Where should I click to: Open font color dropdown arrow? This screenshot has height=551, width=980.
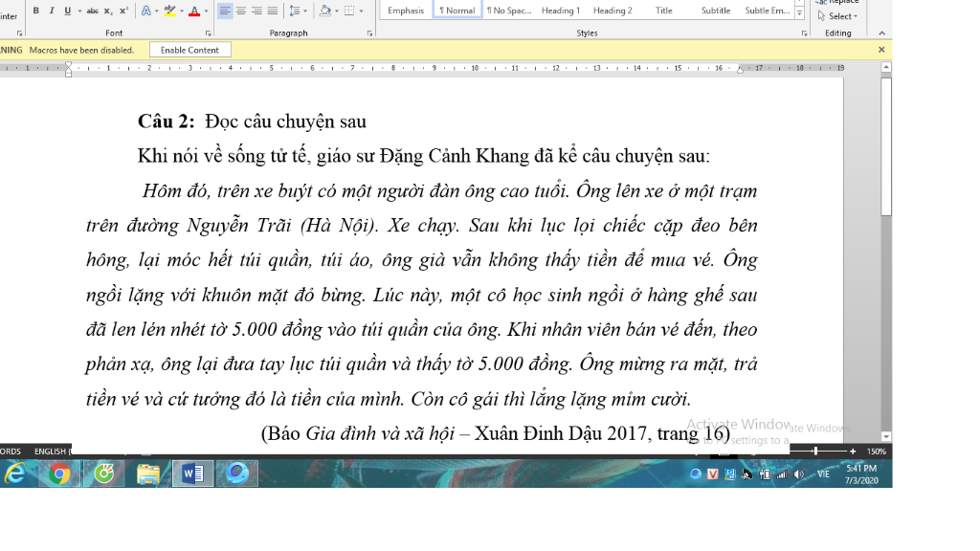[207, 11]
